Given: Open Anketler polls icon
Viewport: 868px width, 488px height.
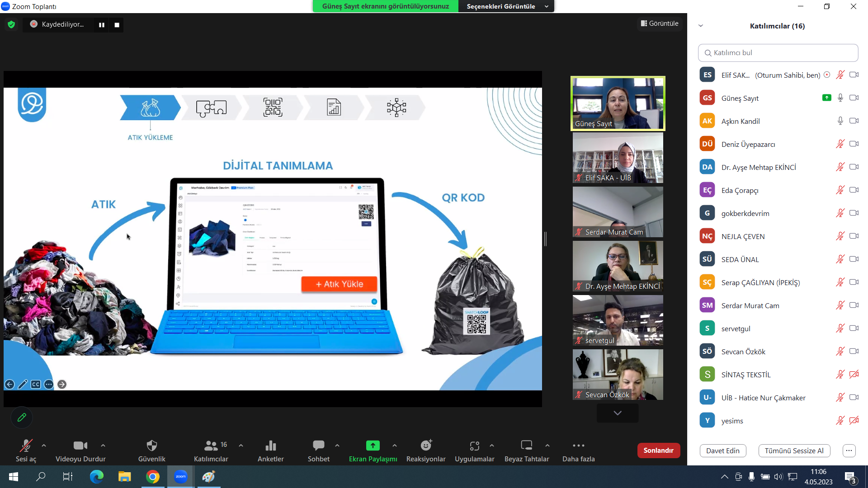Looking at the screenshot, I should [270, 446].
